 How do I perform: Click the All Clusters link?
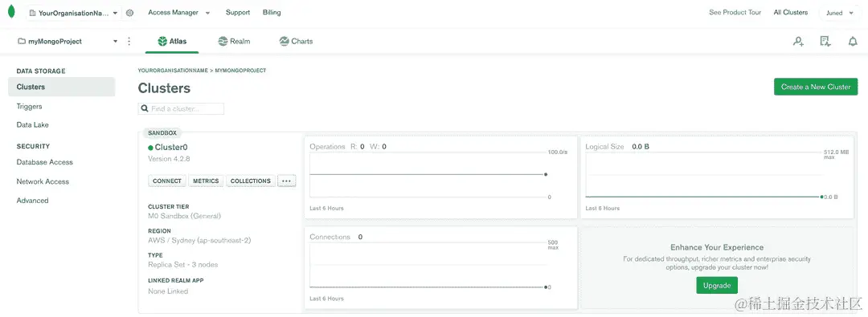791,12
